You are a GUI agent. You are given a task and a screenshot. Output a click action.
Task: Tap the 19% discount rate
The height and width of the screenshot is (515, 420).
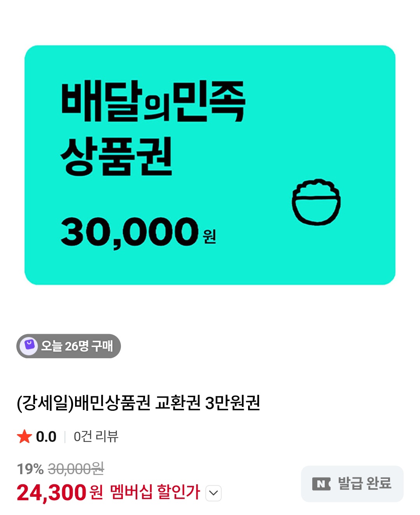tap(30, 469)
